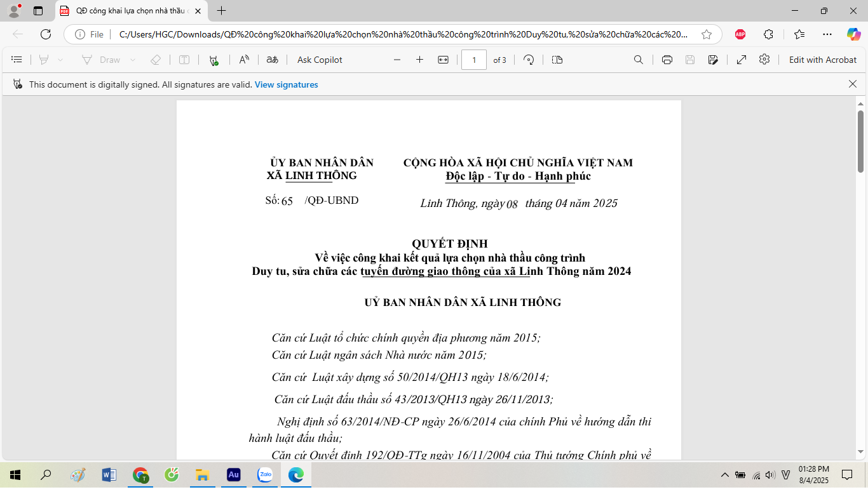The width and height of the screenshot is (868, 499).
Task: Toggle Fit to width
Action: coord(444,60)
